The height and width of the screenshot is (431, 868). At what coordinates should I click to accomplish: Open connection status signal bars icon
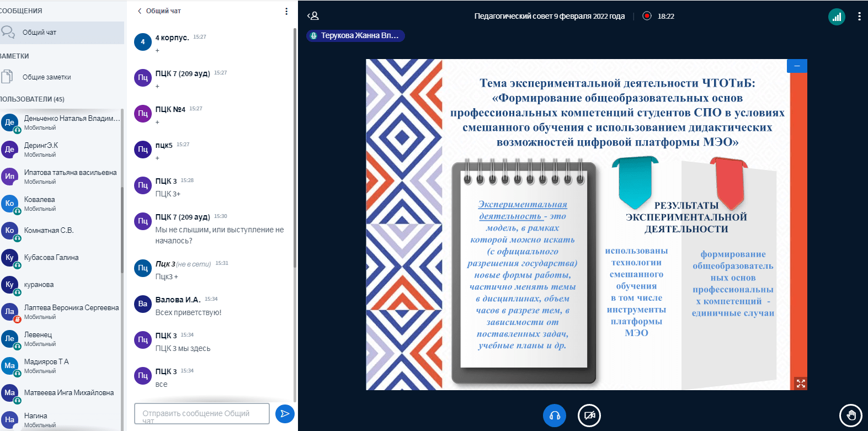click(837, 17)
